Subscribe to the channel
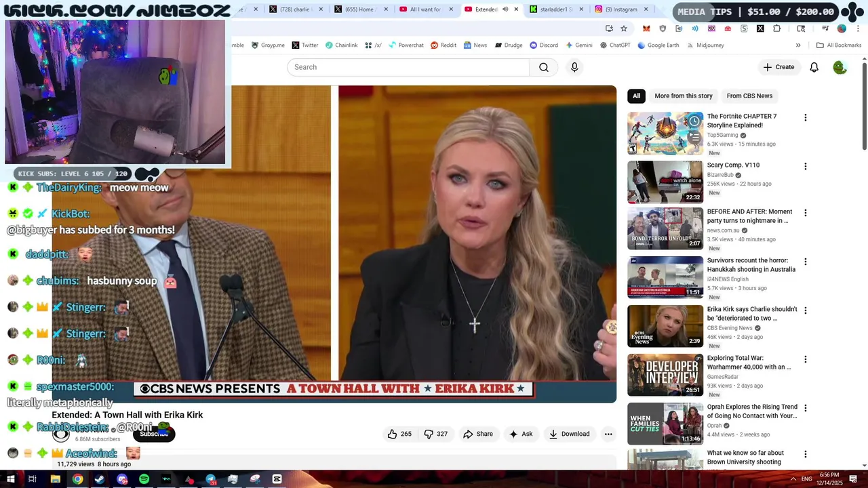This screenshot has height=488, width=868. [x=154, y=434]
